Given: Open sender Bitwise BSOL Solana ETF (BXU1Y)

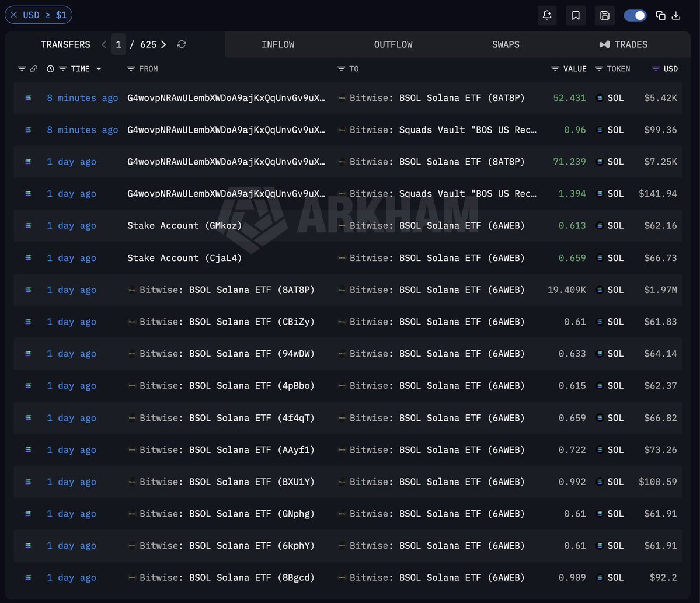Looking at the screenshot, I should coord(227,482).
